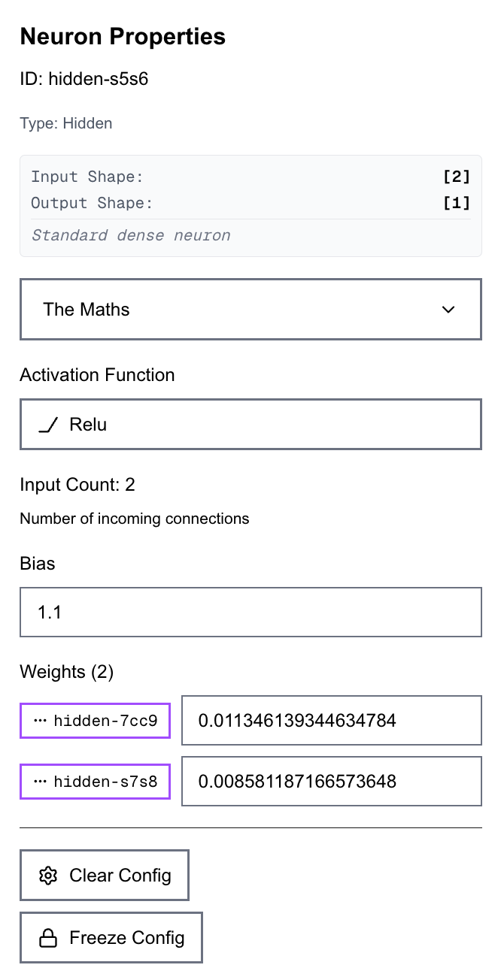Click the Relu ramp icon
Image resolution: width=498 pixels, height=980 pixels.
[x=48, y=425]
